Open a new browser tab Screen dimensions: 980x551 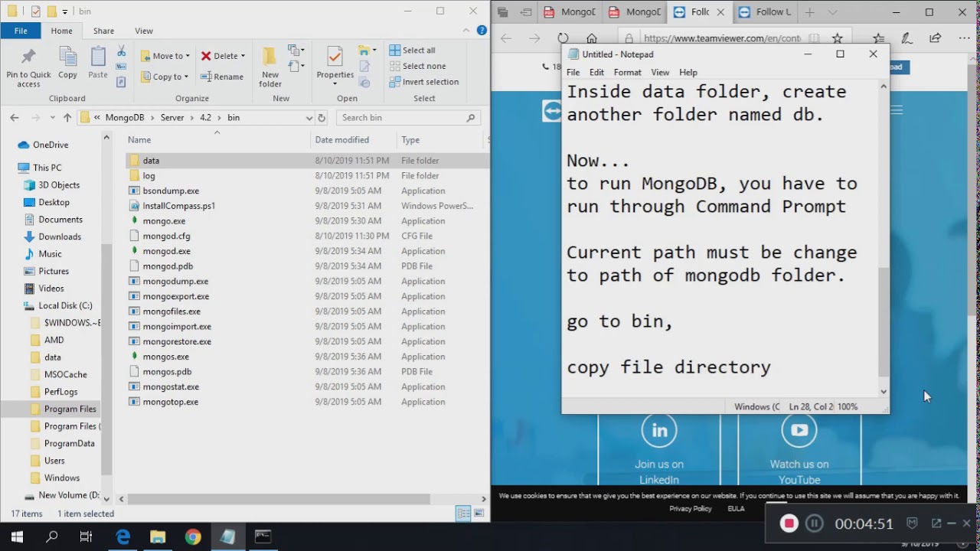tap(809, 12)
